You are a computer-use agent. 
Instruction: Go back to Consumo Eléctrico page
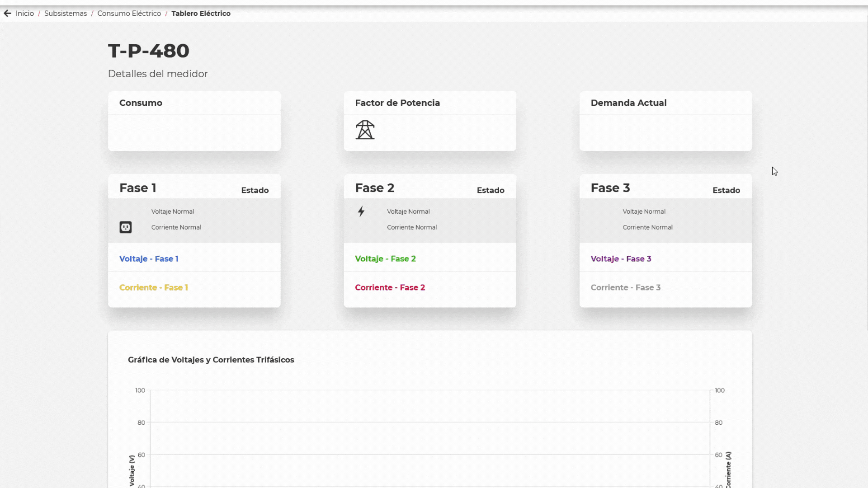point(129,13)
